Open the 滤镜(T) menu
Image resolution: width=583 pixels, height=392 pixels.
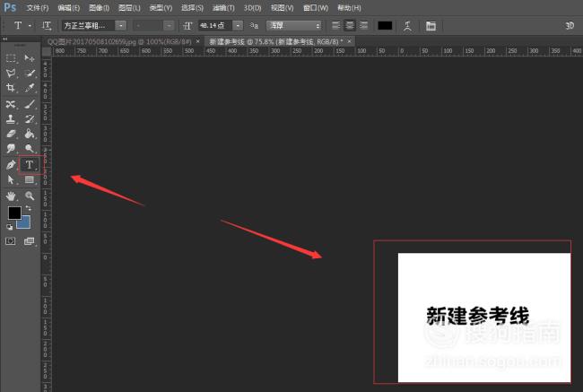pos(223,8)
